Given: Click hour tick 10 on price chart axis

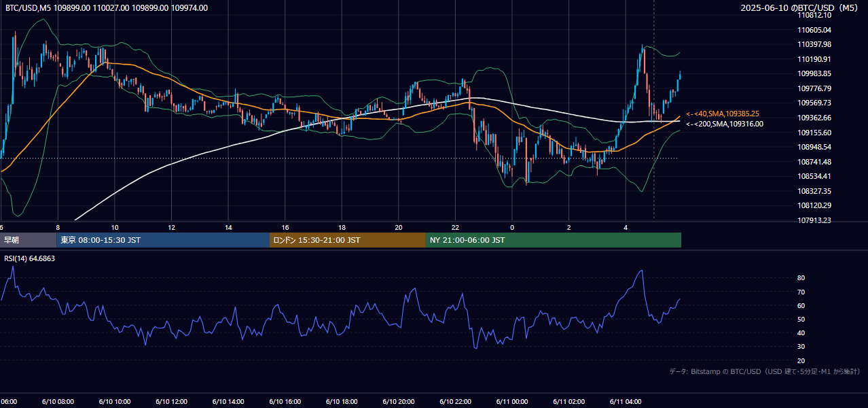Looking at the screenshot, I should (x=115, y=228).
